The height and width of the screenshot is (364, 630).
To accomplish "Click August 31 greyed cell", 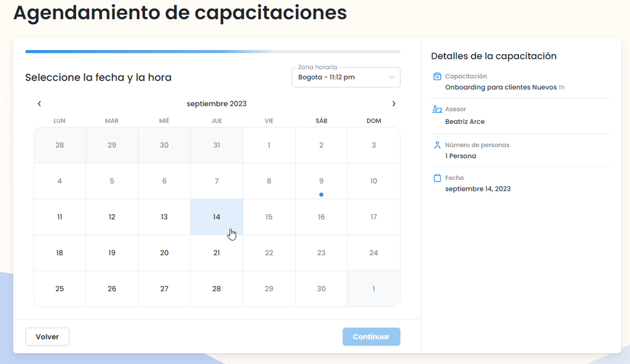I will [216, 145].
